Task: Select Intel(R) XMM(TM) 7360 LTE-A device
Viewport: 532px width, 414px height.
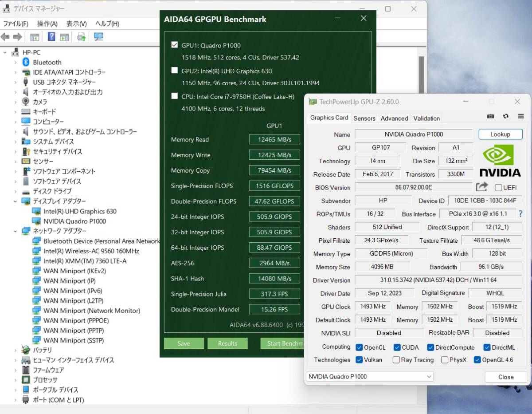Action: 85,261
